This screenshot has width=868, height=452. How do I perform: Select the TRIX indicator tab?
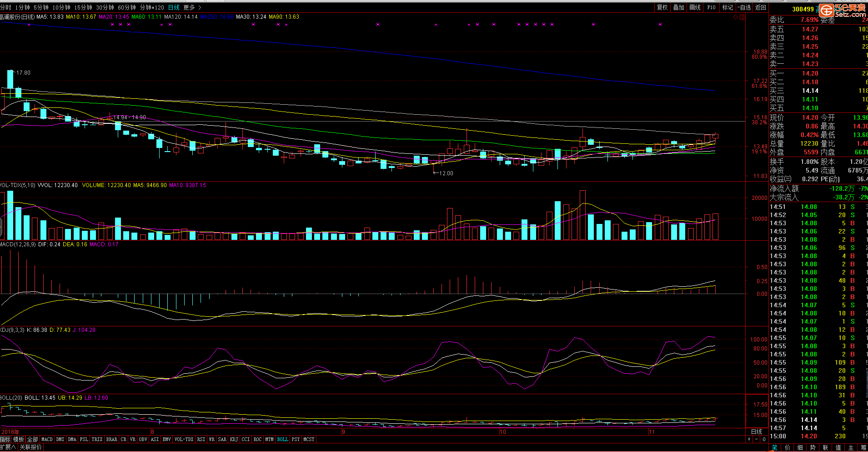(x=97, y=439)
